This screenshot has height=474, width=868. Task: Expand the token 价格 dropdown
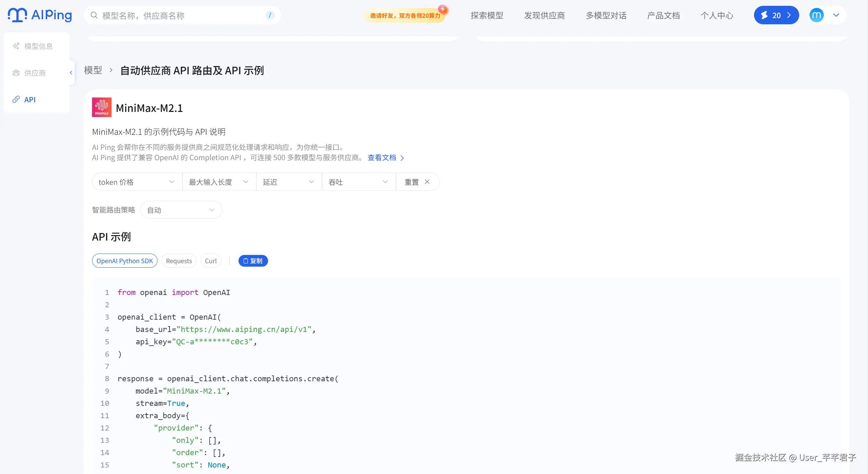137,182
